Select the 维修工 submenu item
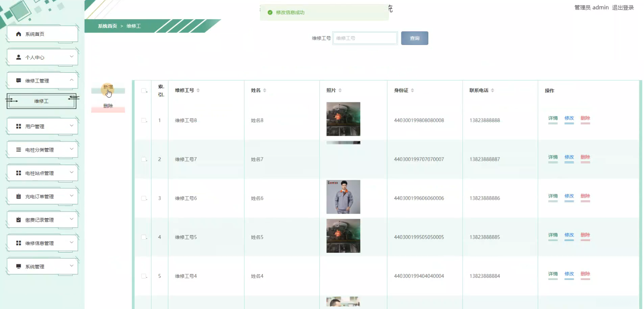Image resolution: width=644 pixels, height=309 pixels. [42, 101]
